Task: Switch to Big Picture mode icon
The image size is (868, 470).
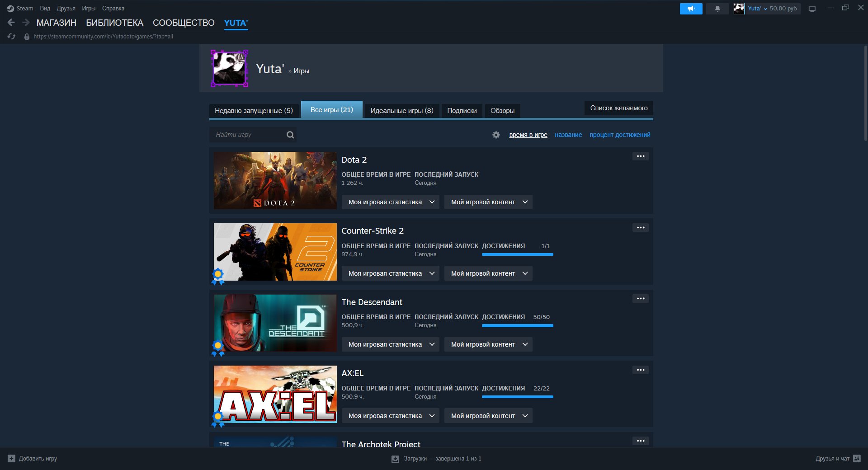Action: pyautogui.click(x=812, y=9)
